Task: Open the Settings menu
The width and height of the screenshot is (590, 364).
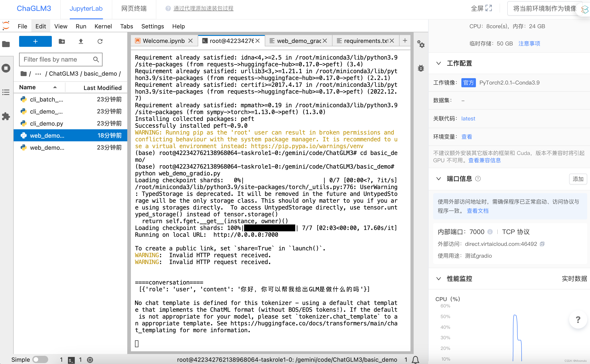Action: (x=153, y=26)
